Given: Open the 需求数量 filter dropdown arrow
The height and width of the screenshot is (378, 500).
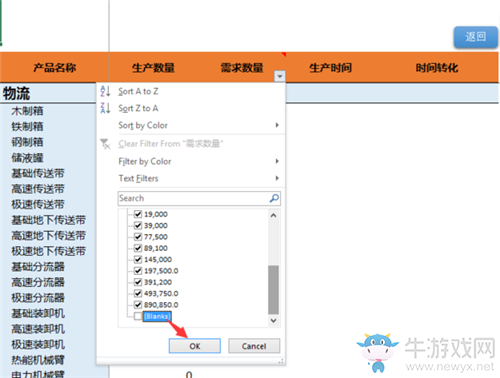Looking at the screenshot, I should 280,76.
